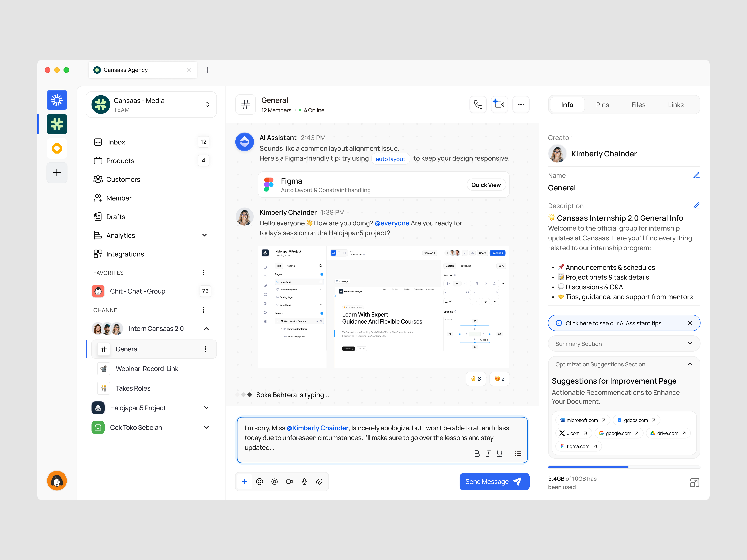
Task: Switch to the Files tab
Action: pyautogui.click(x=638, y=105)
